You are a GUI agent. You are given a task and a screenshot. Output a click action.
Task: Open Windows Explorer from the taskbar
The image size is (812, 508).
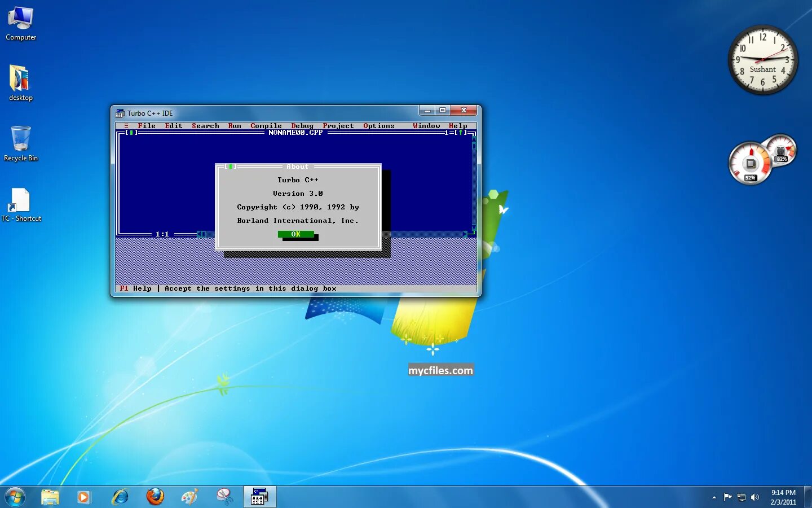click(x=50, y=497)
